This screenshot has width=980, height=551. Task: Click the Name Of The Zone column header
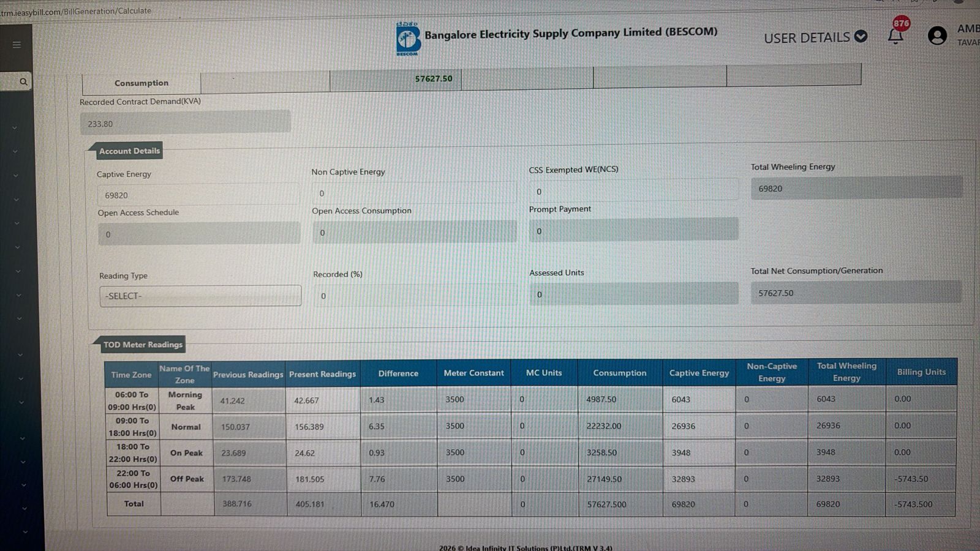tap(184, 374)
